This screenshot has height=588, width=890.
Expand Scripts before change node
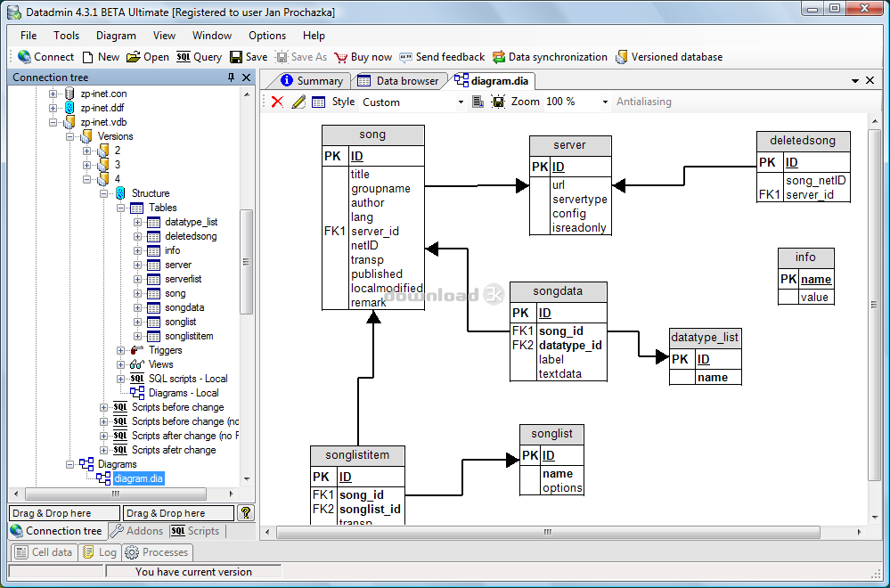pos(103,407)
